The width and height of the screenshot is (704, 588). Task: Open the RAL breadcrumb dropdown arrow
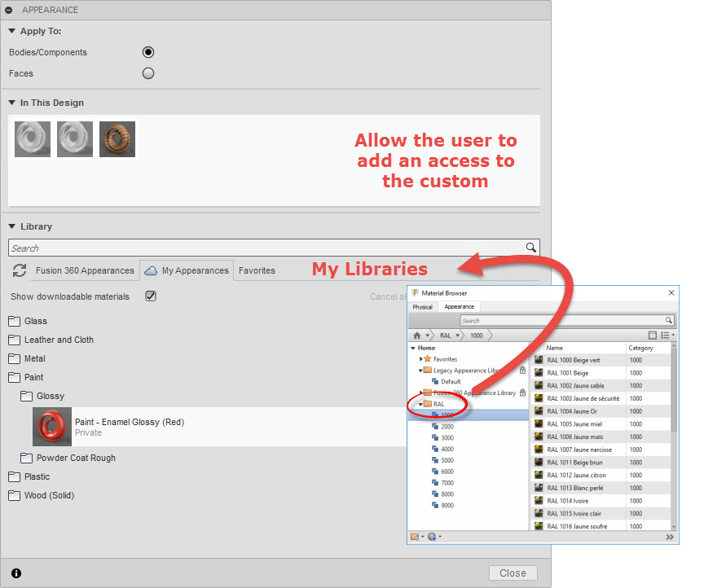point(457,336)
